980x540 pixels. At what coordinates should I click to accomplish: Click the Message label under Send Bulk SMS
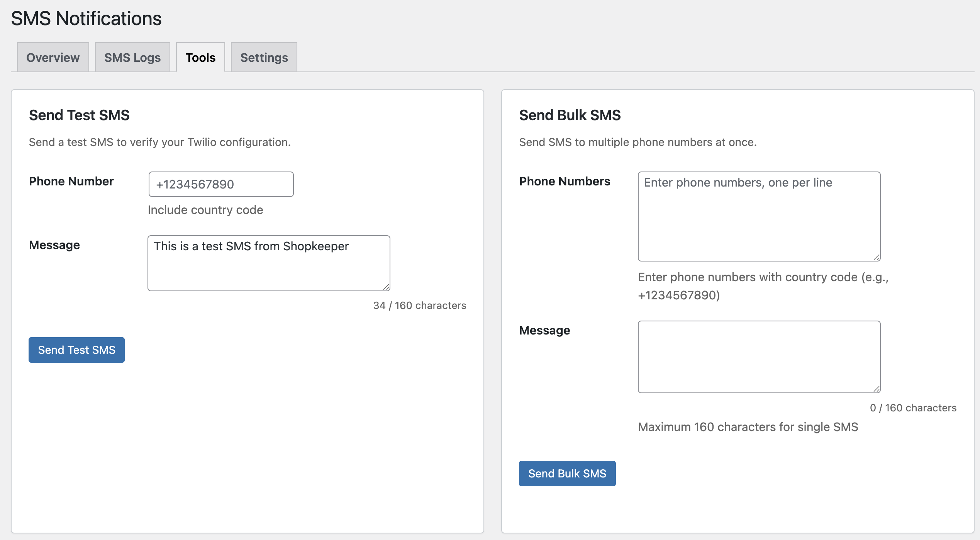pos(544,330)
